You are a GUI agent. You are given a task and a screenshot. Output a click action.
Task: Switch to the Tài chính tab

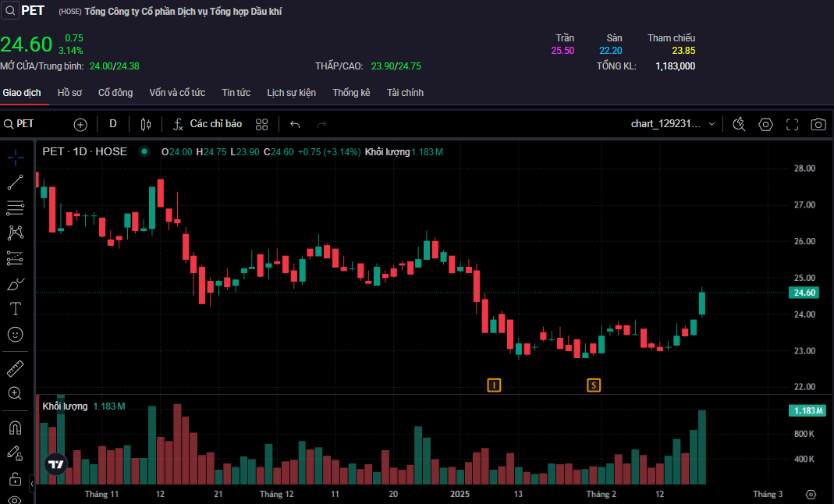pyautogui.click(x=405, y=93)
